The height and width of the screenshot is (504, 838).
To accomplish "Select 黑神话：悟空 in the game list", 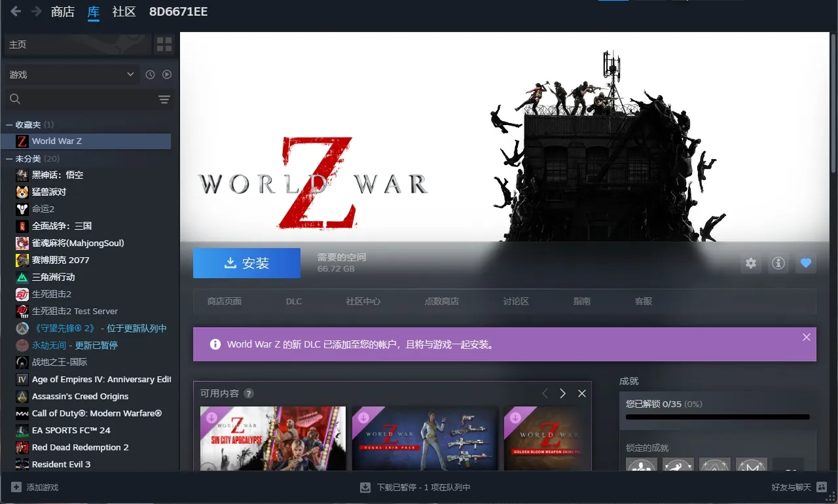I will point(58,175).
